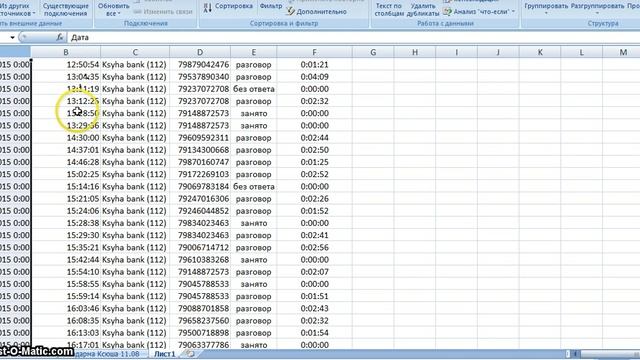Click Удалить дубликаты
Viewport: 640px width, 360px height.
[423, 9]
